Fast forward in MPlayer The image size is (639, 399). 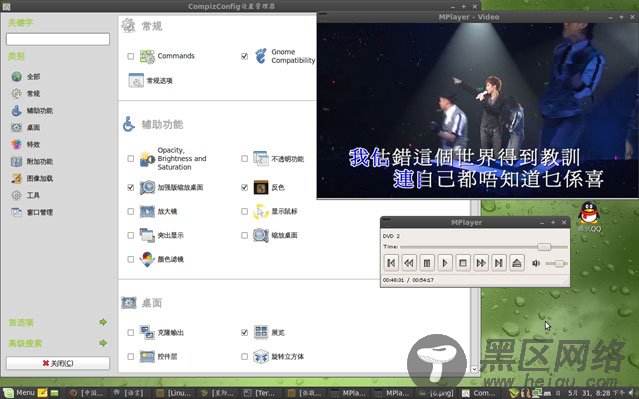(480, 263)
